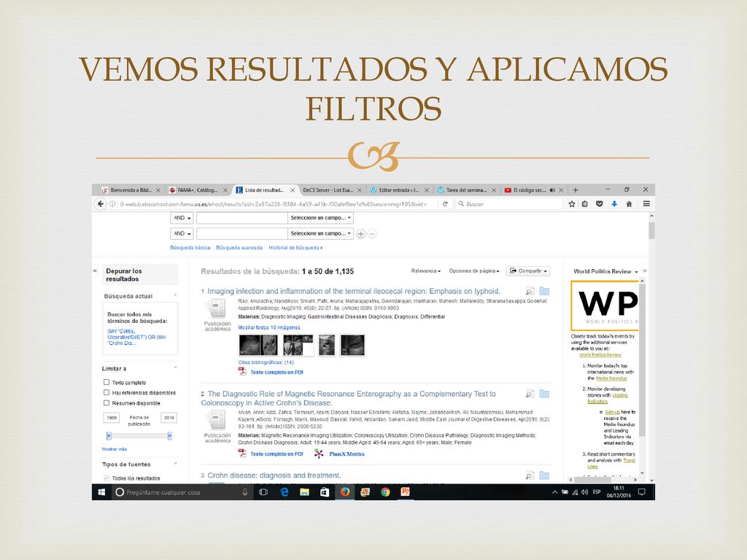Check Resumen disponible limiter
This screenshot has width=747, height=560.
tap(107, 402)
